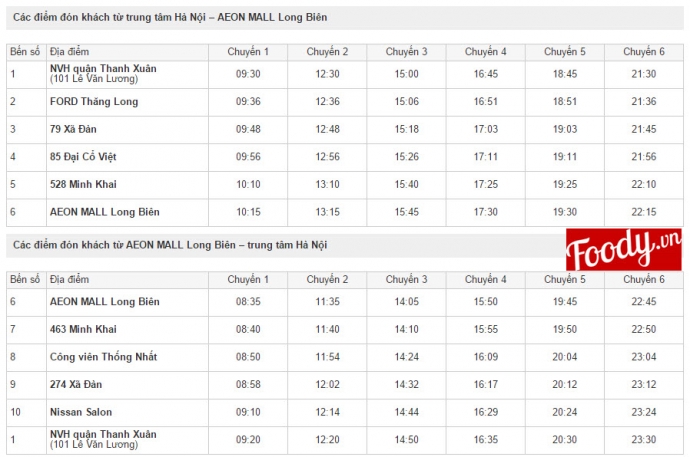The image size is (690, 457).
Task: Click the 09:20 arrival at NVH Thanh Xuân
Action: tap(248, 439)
